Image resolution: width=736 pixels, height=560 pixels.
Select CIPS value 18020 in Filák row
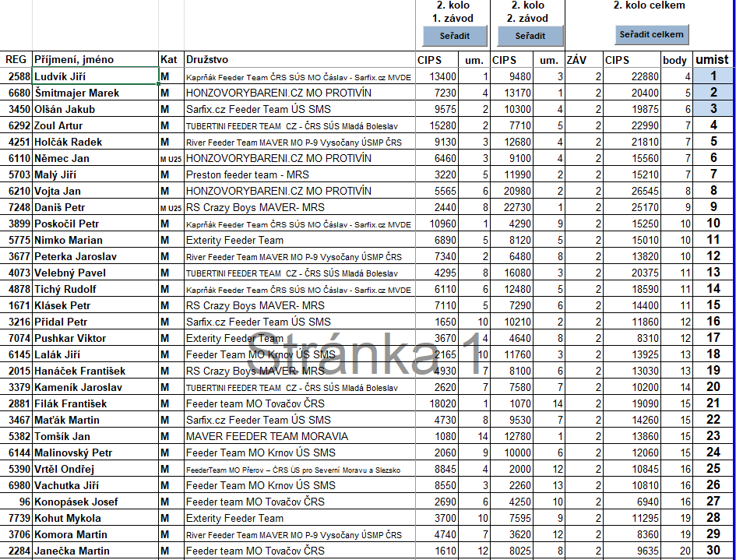pos(437,403)
